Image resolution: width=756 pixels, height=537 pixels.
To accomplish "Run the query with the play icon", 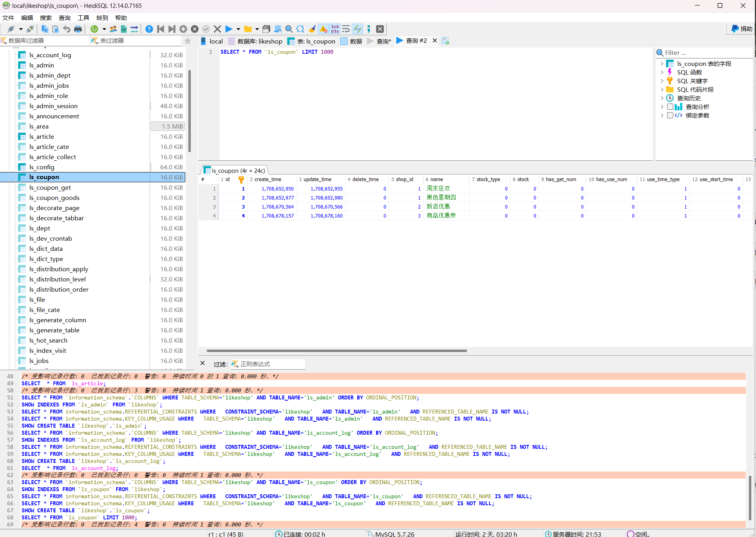I will click(229, 29).
